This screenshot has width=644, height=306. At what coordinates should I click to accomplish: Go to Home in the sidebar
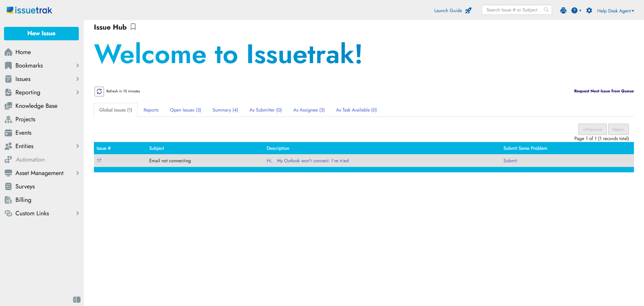[23, 52]
